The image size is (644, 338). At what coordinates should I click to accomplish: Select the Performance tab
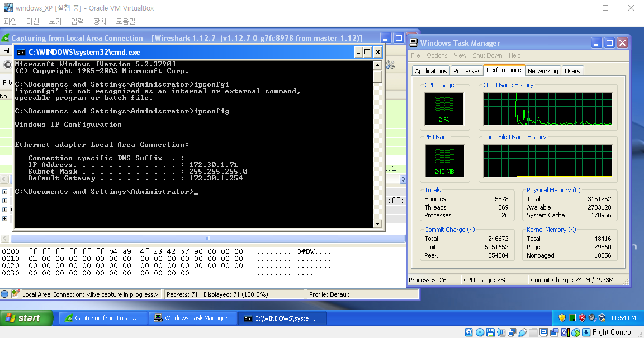point(504,70)
